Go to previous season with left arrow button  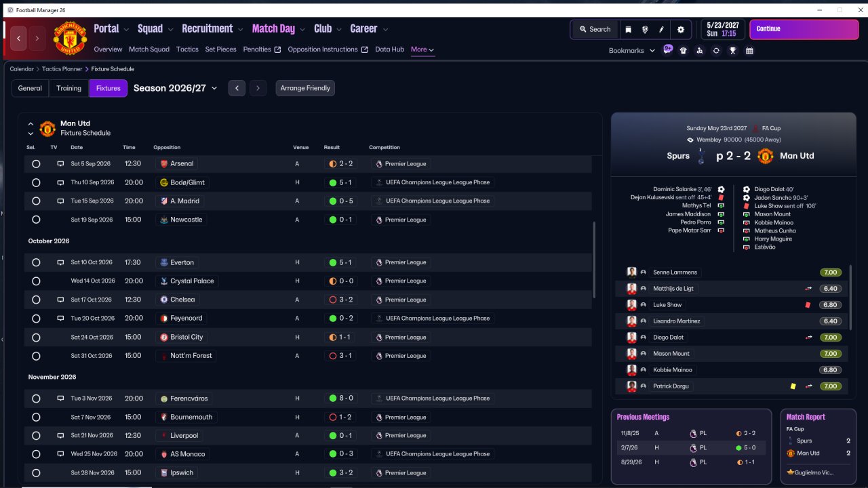[237, 88]
